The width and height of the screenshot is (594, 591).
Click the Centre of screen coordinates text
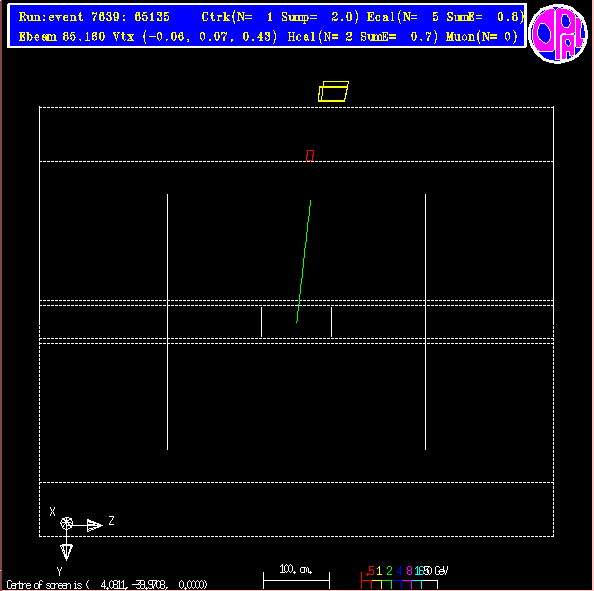(107, 585)
